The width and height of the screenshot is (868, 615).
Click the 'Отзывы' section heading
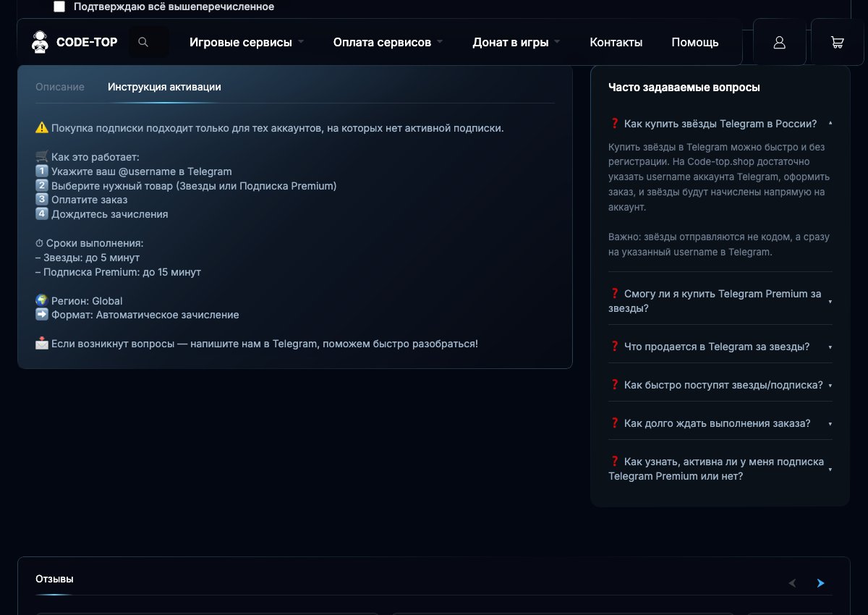coord(54,579)
